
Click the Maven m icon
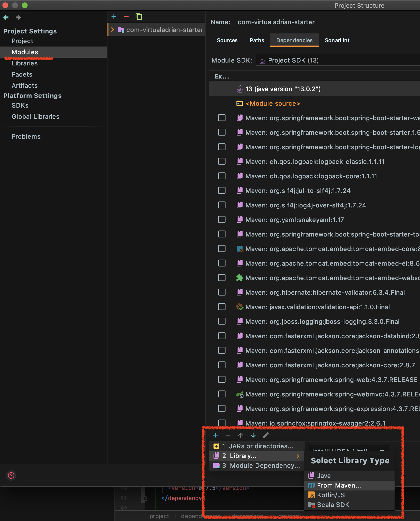point(311,485)
